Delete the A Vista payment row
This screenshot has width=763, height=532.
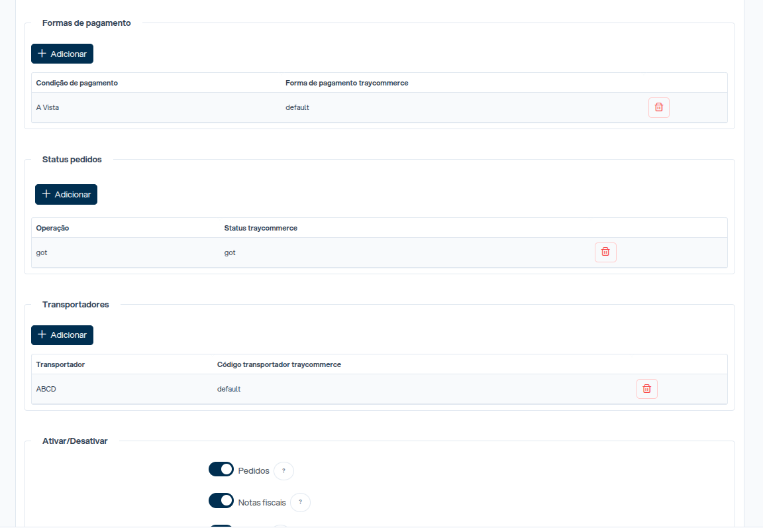click(x=659, y=107)
